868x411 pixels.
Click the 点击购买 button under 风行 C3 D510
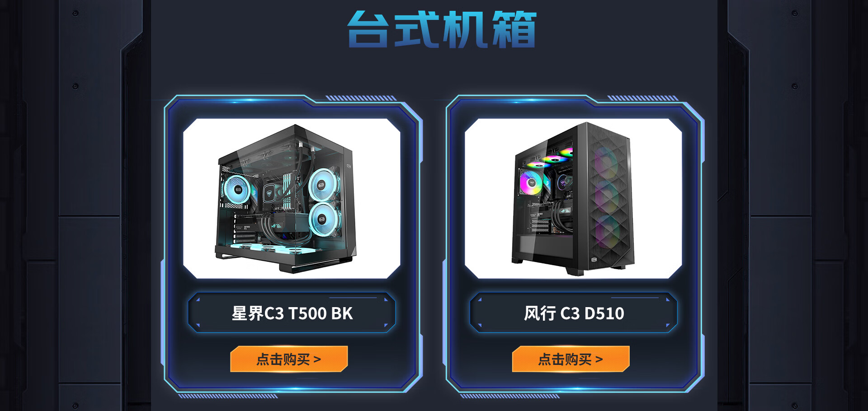pyautogui.click(x=571, y=359)
